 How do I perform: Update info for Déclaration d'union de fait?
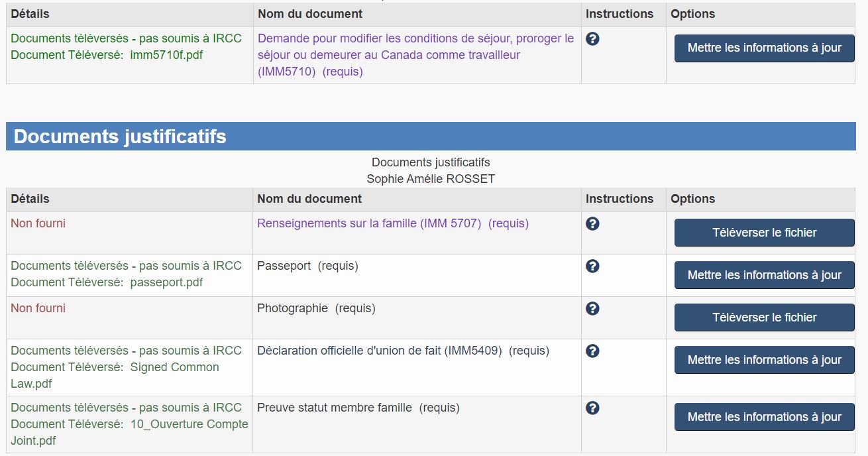point(764,360)
